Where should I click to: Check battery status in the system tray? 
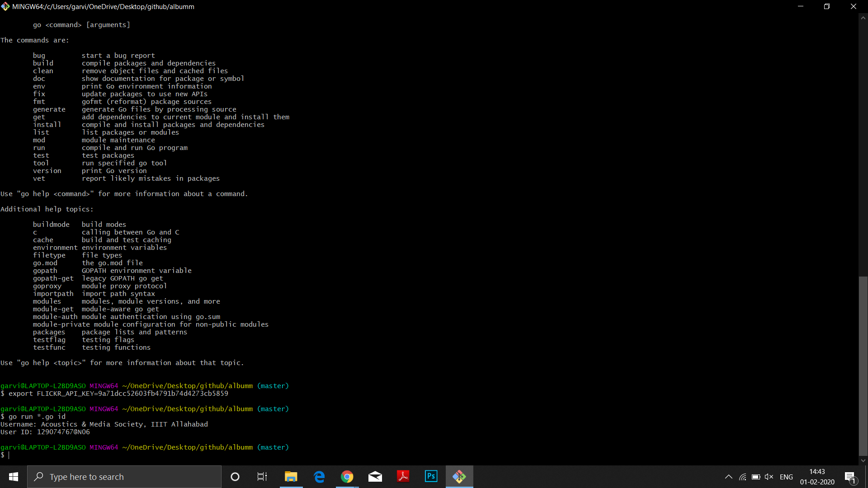tap(756, 476)
